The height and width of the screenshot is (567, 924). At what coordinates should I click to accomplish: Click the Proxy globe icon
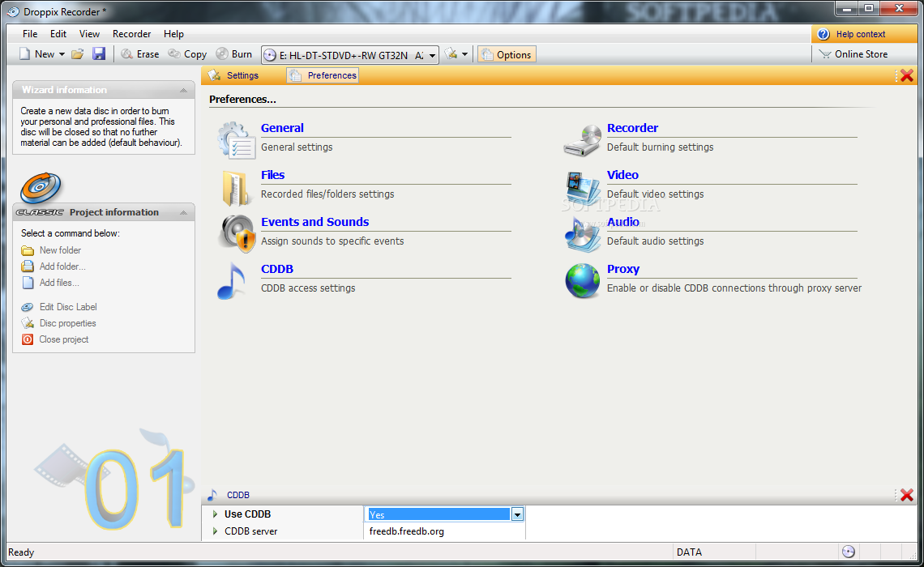(582, 281)
